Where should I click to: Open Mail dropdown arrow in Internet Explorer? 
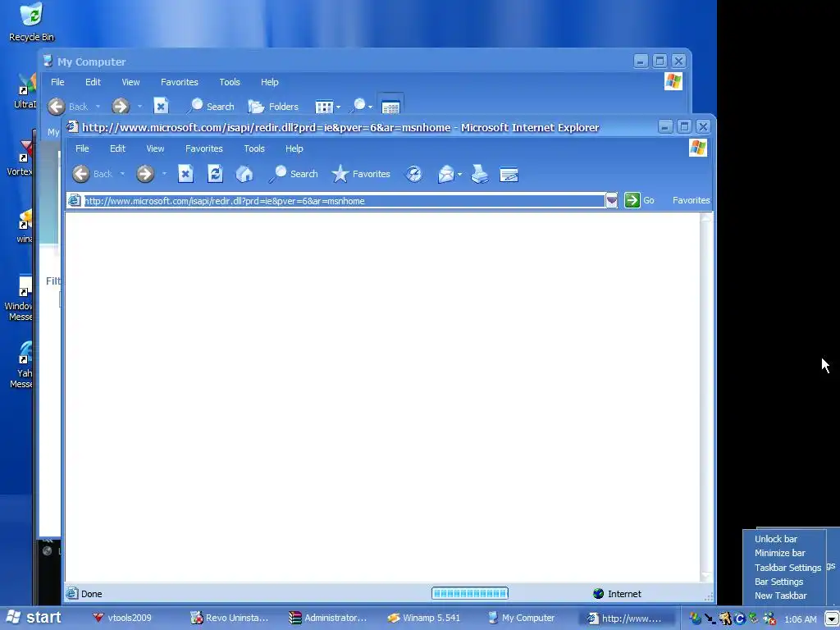459,174
